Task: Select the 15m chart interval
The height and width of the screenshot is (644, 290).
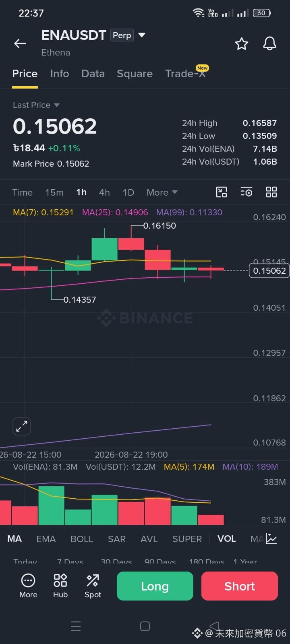Action: pyautogui.click(x=54, y=192)
